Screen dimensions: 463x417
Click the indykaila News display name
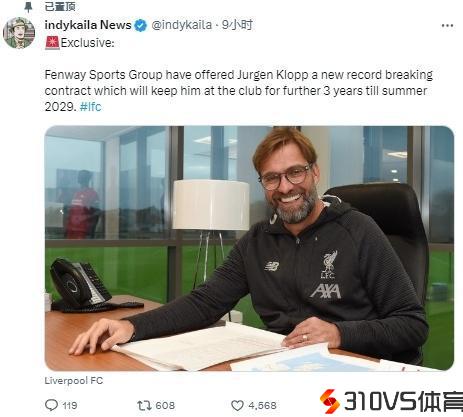pos(88,25)
